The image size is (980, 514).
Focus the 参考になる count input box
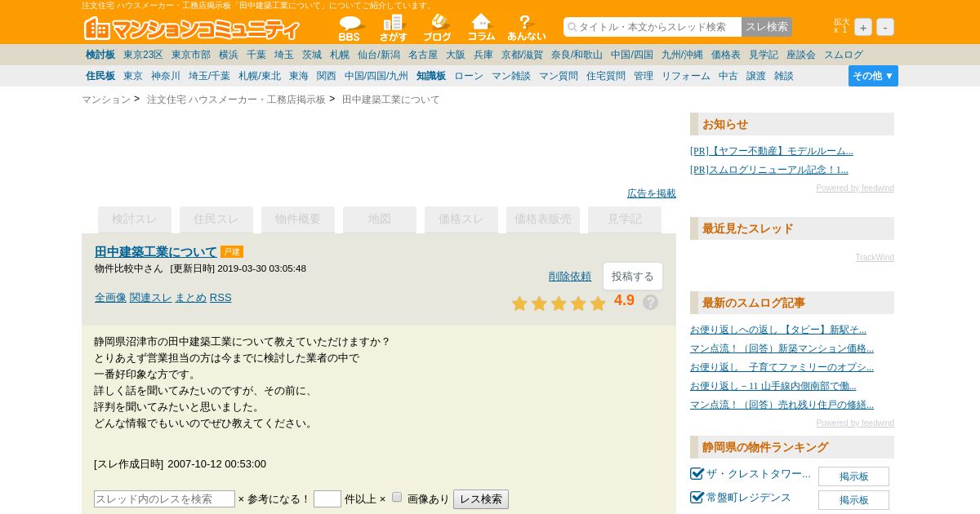(x=327, y=499)
